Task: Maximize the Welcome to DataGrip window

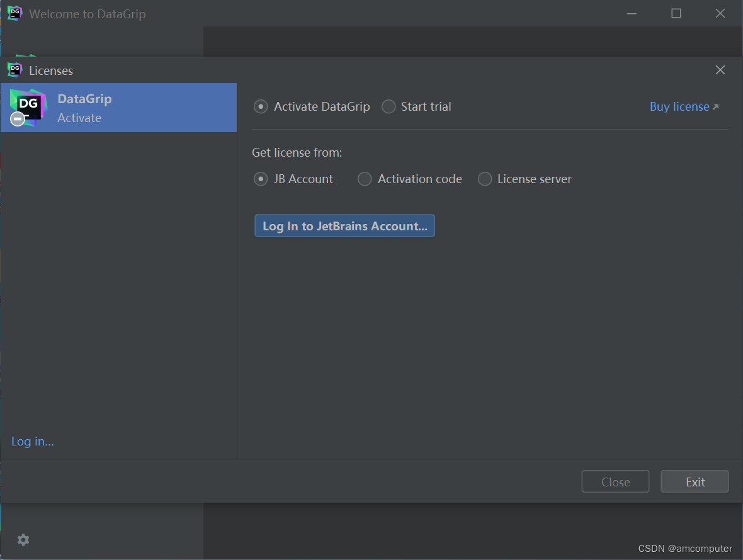Action: coord(676,13)
